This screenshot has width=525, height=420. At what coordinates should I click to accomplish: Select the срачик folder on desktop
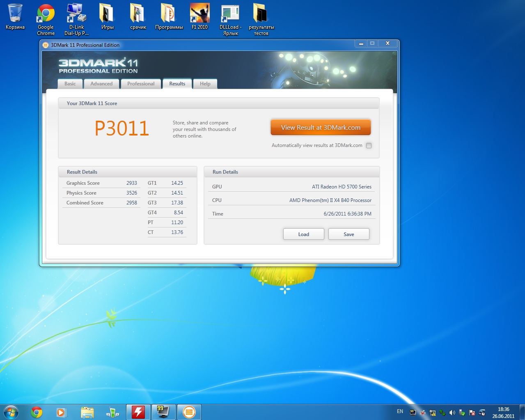[x=138, y=17]
